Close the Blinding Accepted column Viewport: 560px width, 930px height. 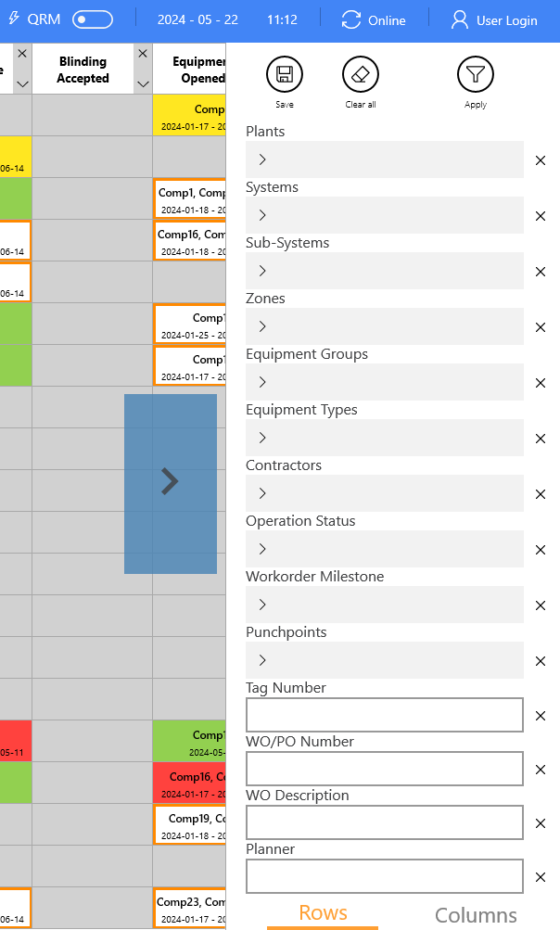[143, 54]
